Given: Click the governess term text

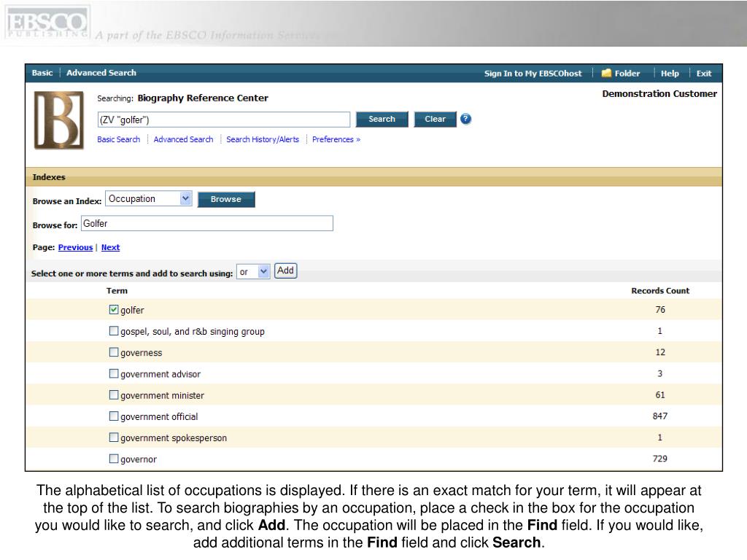Looking at the screenshot, I should tap(141, 353).
